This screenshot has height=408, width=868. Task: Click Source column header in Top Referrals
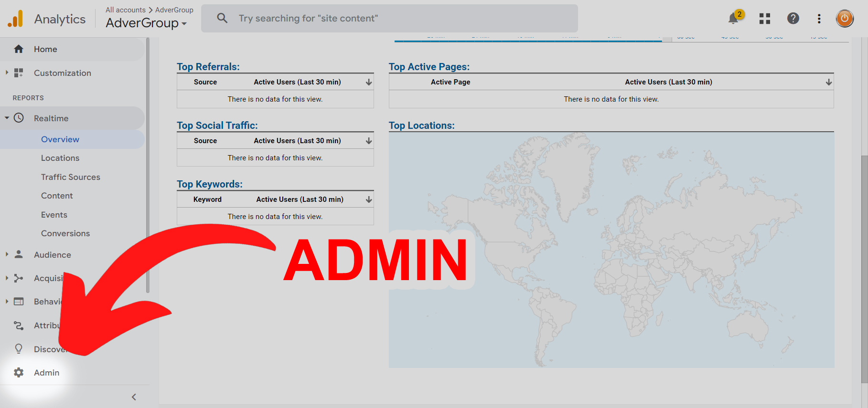click(x=205, y=82)
